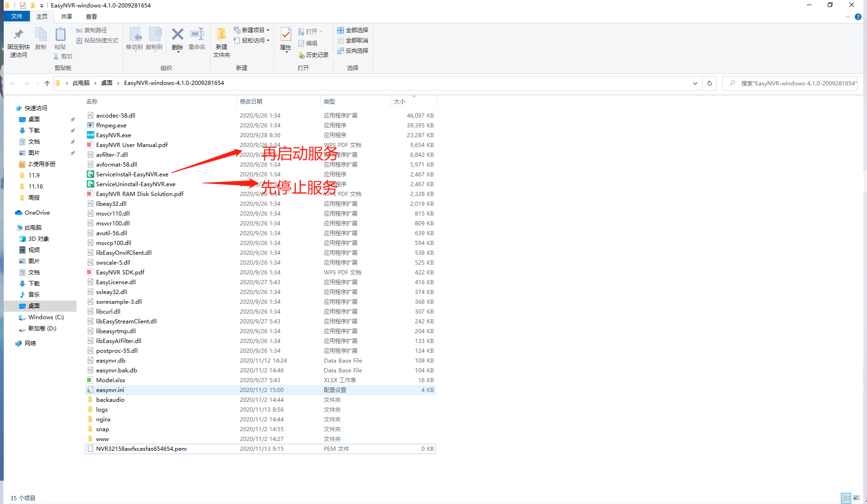Click 编辑 in the open group

tap(308, 43)
